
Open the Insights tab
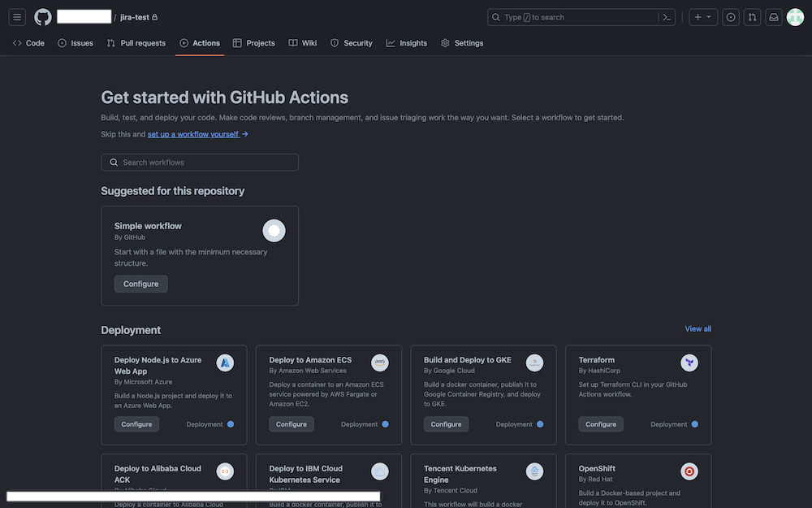click(407, 43)
